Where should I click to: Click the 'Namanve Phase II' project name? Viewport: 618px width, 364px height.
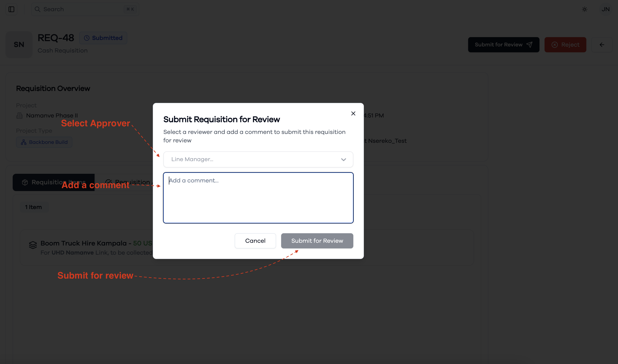52,116
